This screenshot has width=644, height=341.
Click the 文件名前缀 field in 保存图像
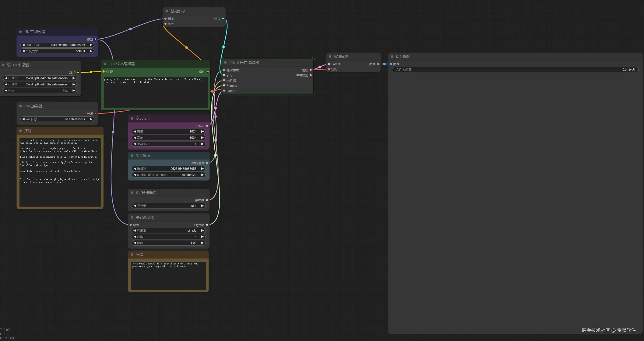[x=515, y=70]
